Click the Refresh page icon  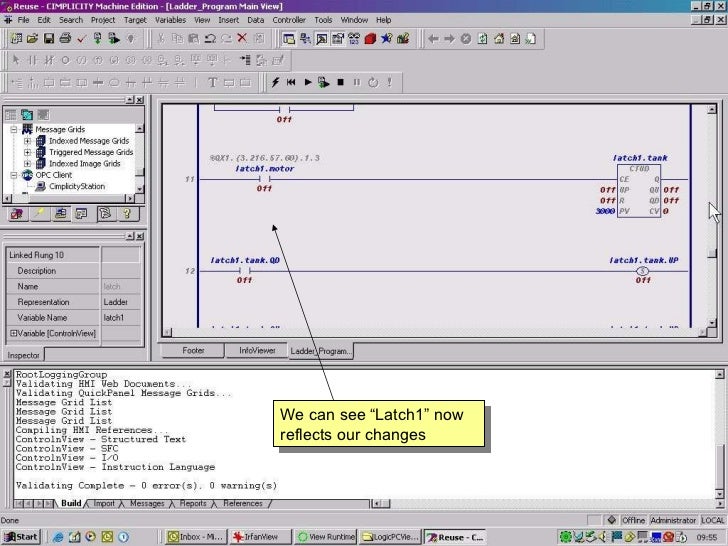pyautogui.click(x=482, y=39)
